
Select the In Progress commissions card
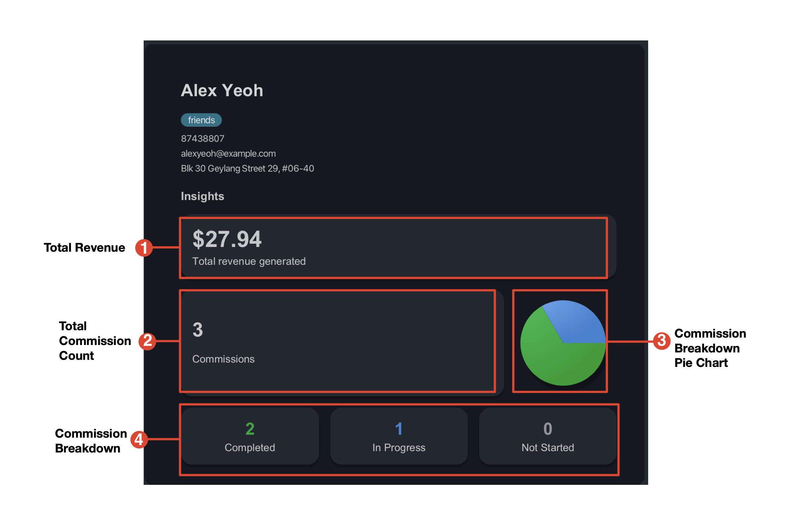[x=399, y=436]
